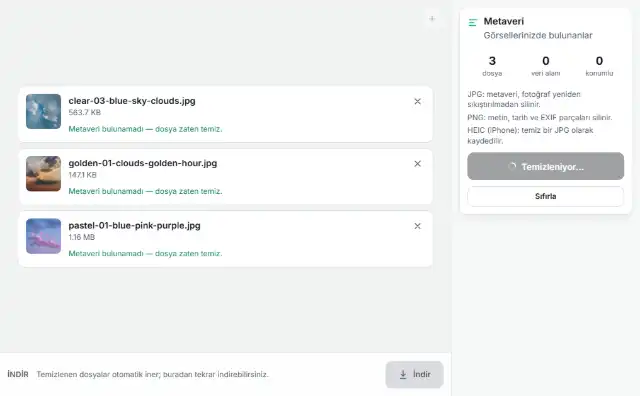Click the 563.7 KB file size
Viewport: 640px width, 396px height.
pyautogui.click(x=84, y=112)
